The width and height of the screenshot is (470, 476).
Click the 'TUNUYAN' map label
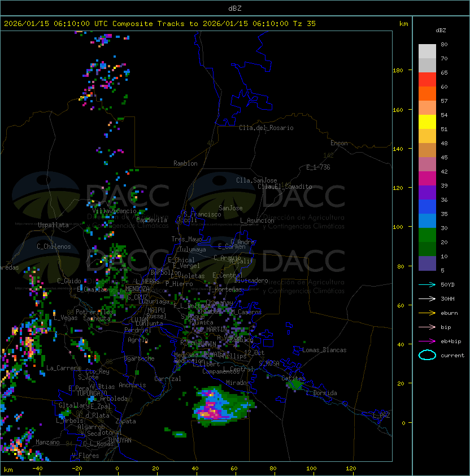click(x=120, y=440)
